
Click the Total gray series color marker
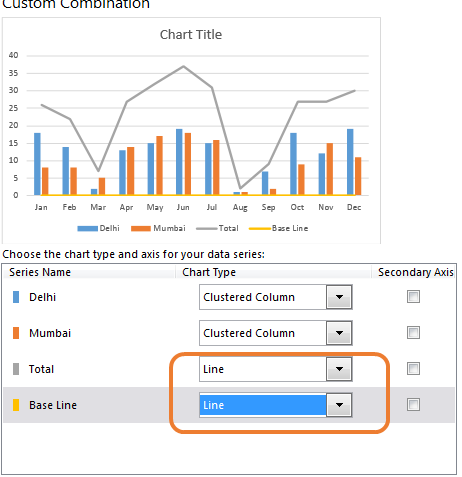(x=16, y=369)
